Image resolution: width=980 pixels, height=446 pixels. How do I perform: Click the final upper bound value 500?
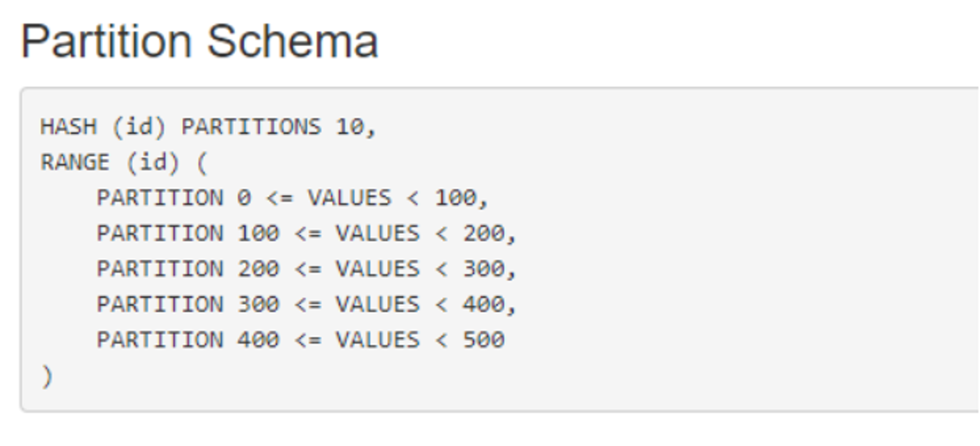[x=484, y=340]
